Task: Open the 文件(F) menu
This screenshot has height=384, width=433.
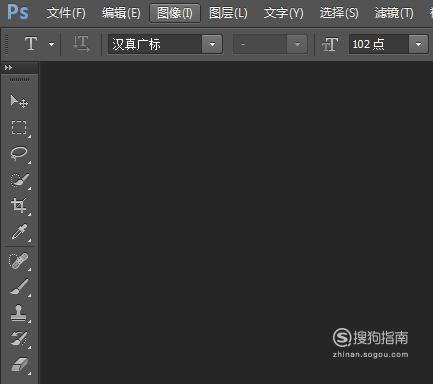Action: click(x=66, y=13)
